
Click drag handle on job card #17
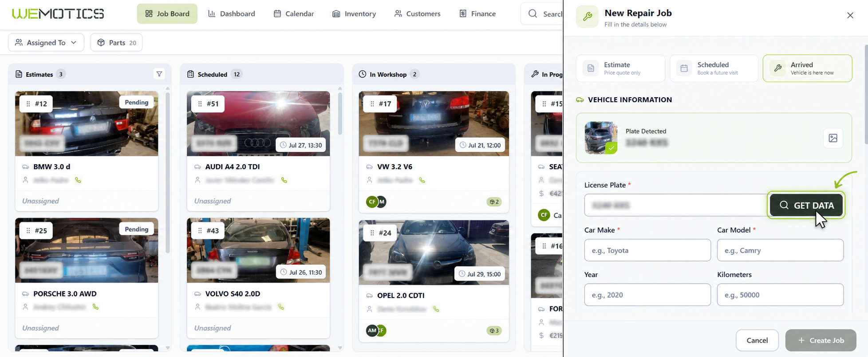pyautogui.click(x=372, y=104)
